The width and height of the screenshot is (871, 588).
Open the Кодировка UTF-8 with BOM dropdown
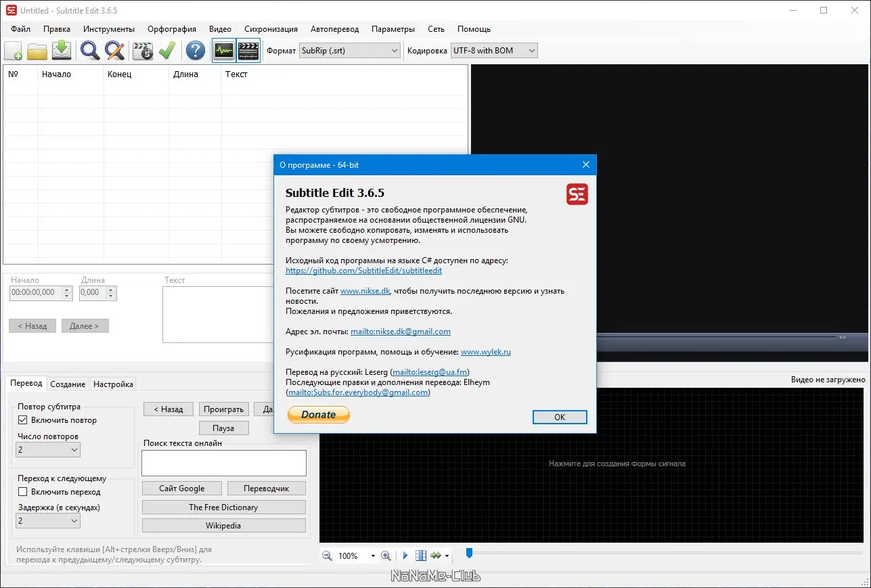pos(494,51)
